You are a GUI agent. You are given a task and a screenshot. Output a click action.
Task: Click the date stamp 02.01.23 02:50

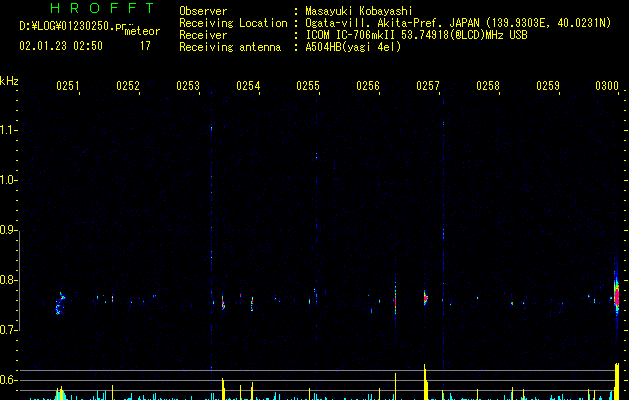61,46
